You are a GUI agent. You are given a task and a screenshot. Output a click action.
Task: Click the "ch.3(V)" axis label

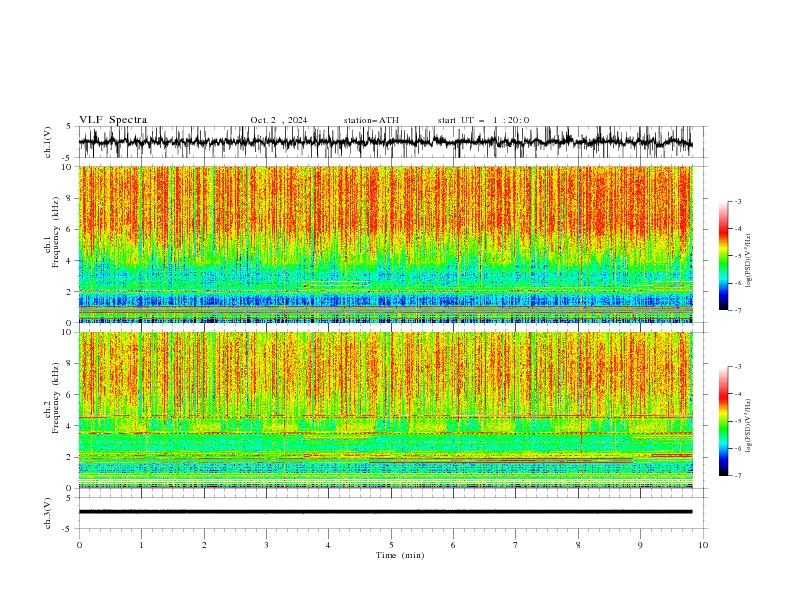(48, 513)
